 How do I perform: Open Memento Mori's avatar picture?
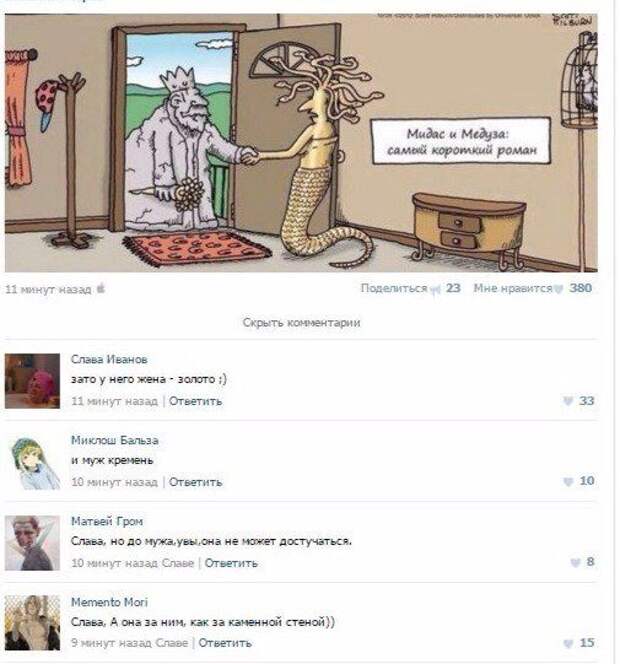[32, 623]
